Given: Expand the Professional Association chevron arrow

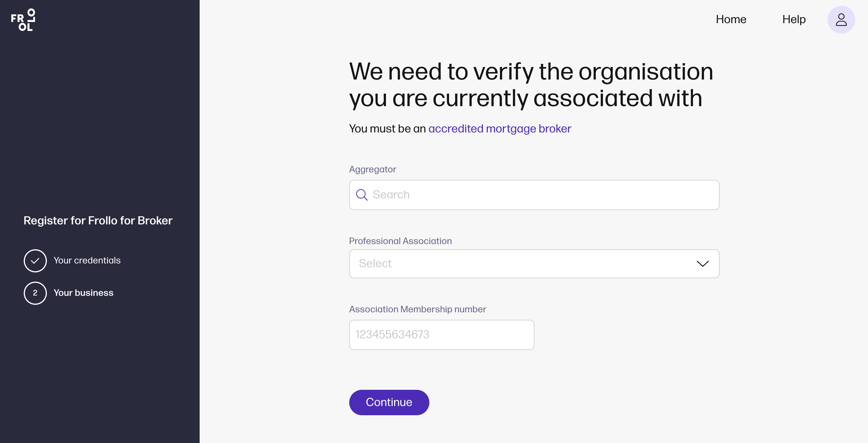Looking at the screenshot, I should tap(702, 263).
